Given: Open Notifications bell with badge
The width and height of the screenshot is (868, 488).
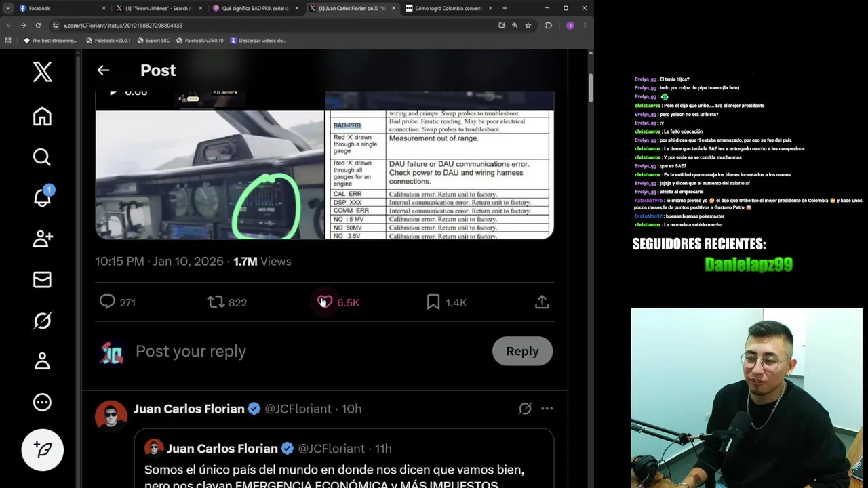Looking at the screenshot, I should coord(42,197).
